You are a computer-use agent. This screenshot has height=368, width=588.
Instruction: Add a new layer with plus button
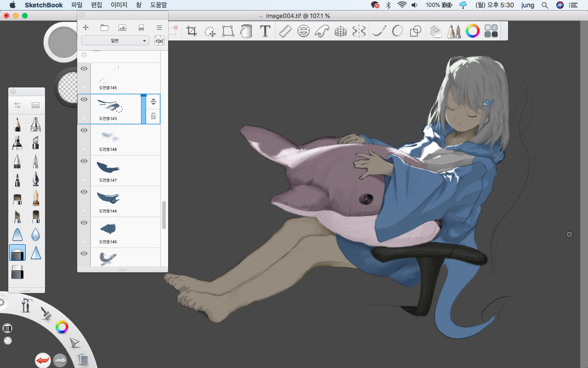tap(85, 28)
